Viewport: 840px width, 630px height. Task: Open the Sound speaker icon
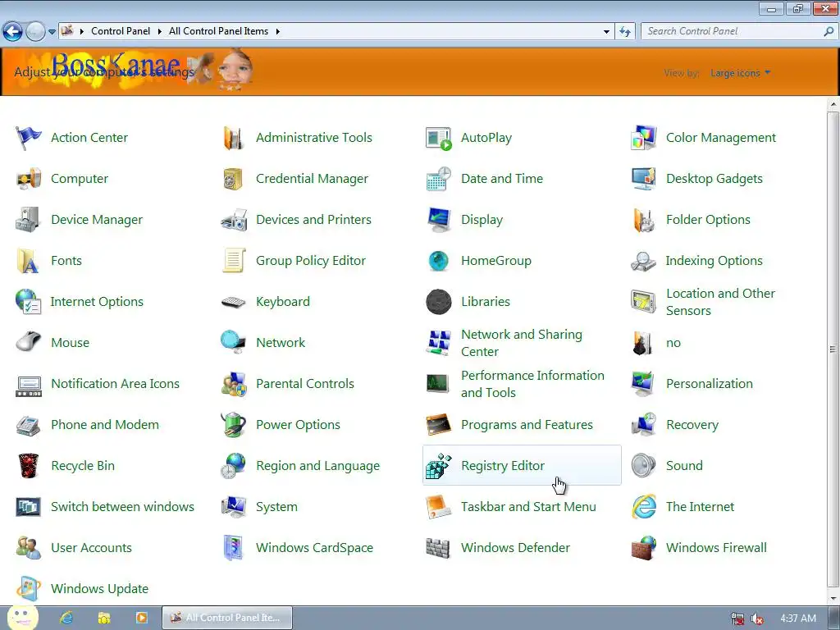point(643,466)
